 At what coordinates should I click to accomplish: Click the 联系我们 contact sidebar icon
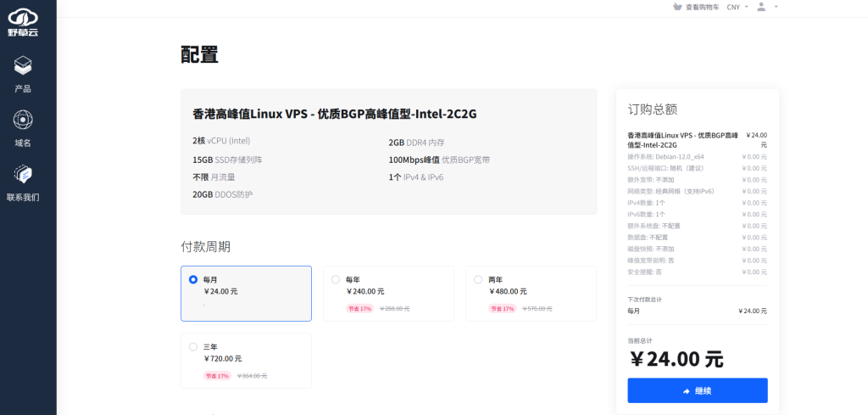pos(23,174)
